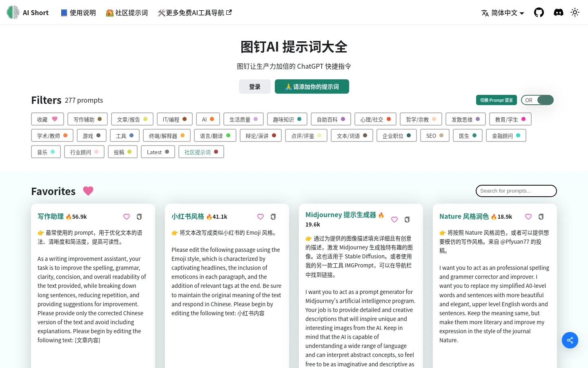Toggle the 终端/解释器 filter tag
The image size is (588, 368).
click(x=167, y=135)
